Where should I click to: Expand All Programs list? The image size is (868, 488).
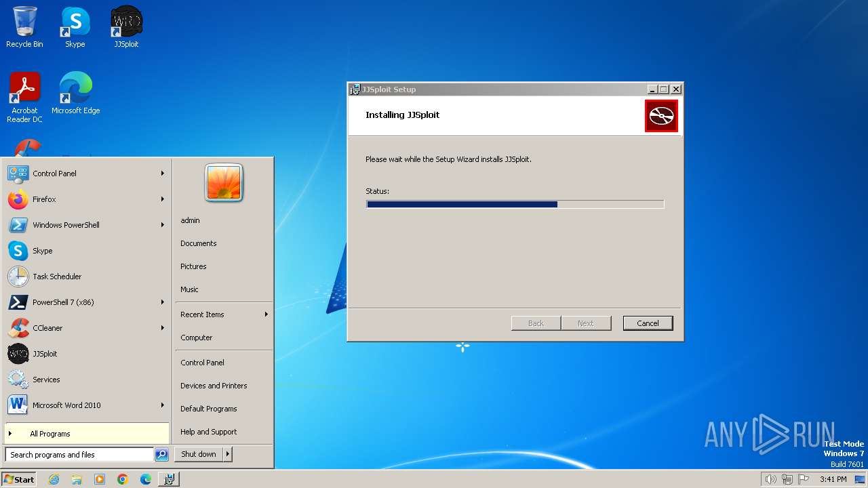(87, 434)
